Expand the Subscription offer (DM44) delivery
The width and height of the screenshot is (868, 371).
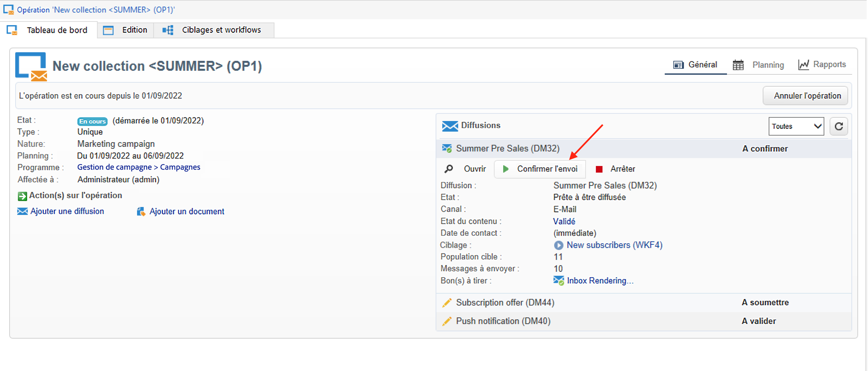click(505, 303)
